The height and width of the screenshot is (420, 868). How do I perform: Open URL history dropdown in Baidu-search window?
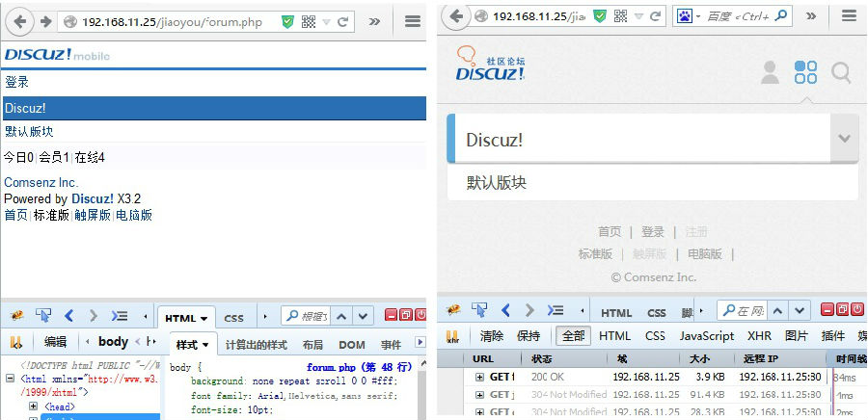(638, 16)
